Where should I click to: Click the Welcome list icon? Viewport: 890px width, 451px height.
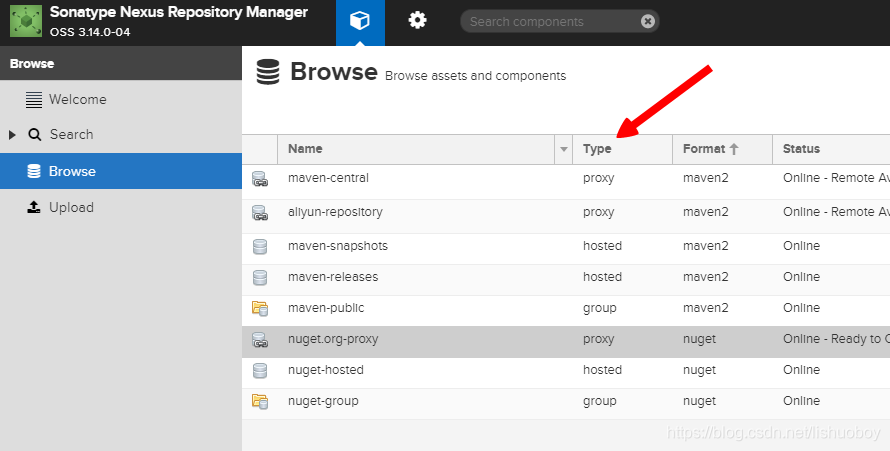coord(33,100)
